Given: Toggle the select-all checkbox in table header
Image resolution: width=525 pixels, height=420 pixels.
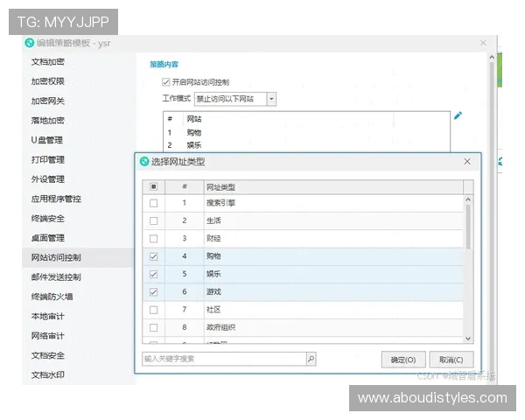Looking at the screenshot, I should pos(154,186).
